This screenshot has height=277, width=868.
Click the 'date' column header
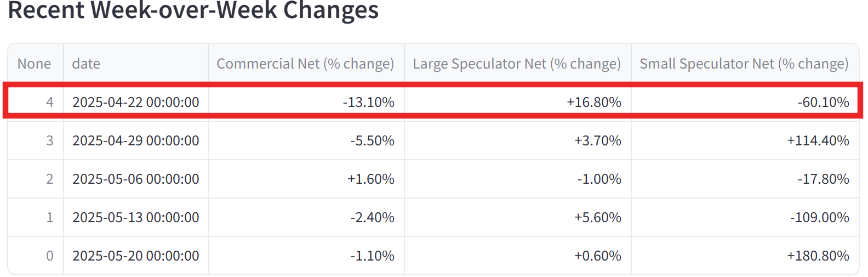[x=136, y=64]
